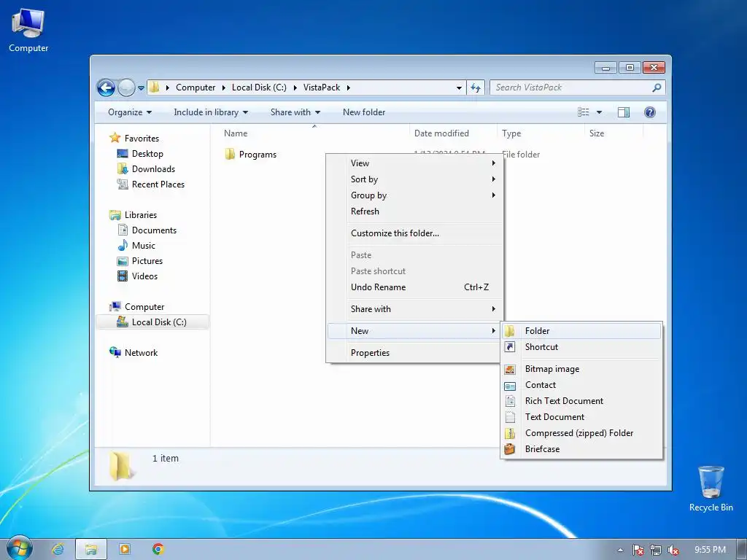Click the search magnifier icon

pyautogui.click(x=657, y=87)
